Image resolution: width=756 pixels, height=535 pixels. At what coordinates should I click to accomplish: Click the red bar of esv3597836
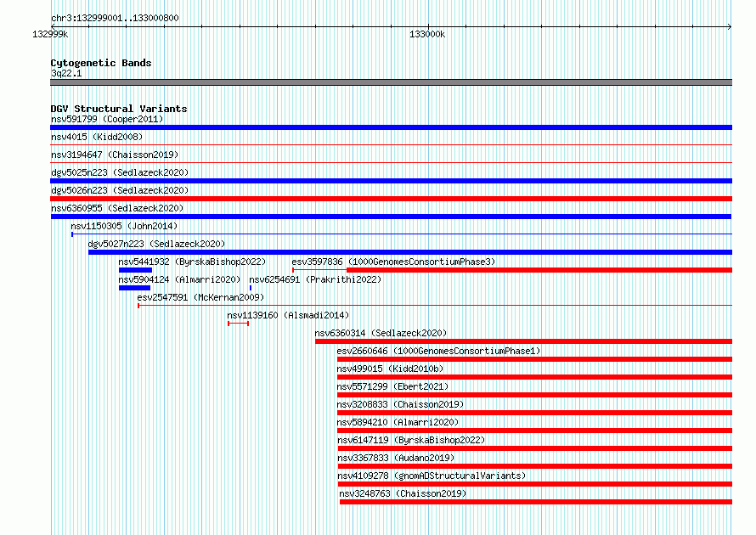pyautogui.click(x=539, y=270)
